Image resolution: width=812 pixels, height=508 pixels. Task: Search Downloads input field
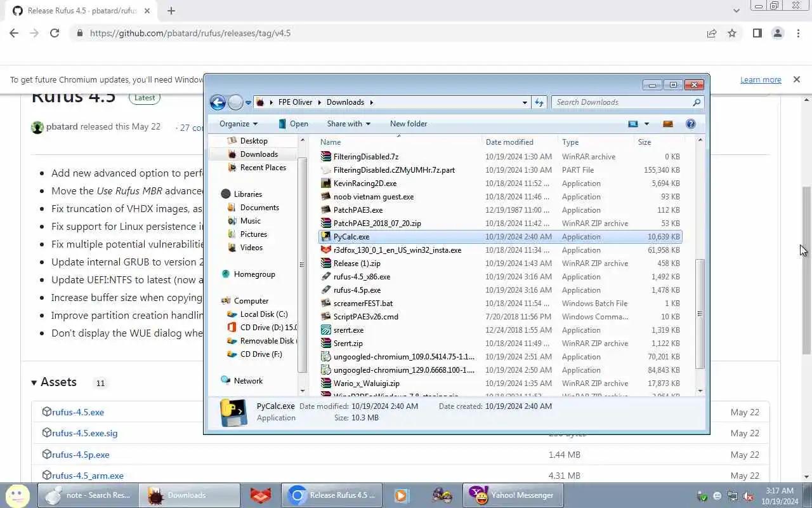[627, 102]
